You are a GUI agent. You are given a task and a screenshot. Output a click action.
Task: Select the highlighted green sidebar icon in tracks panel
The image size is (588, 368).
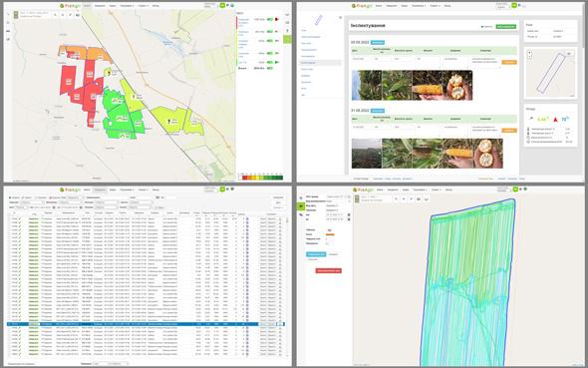300,206
